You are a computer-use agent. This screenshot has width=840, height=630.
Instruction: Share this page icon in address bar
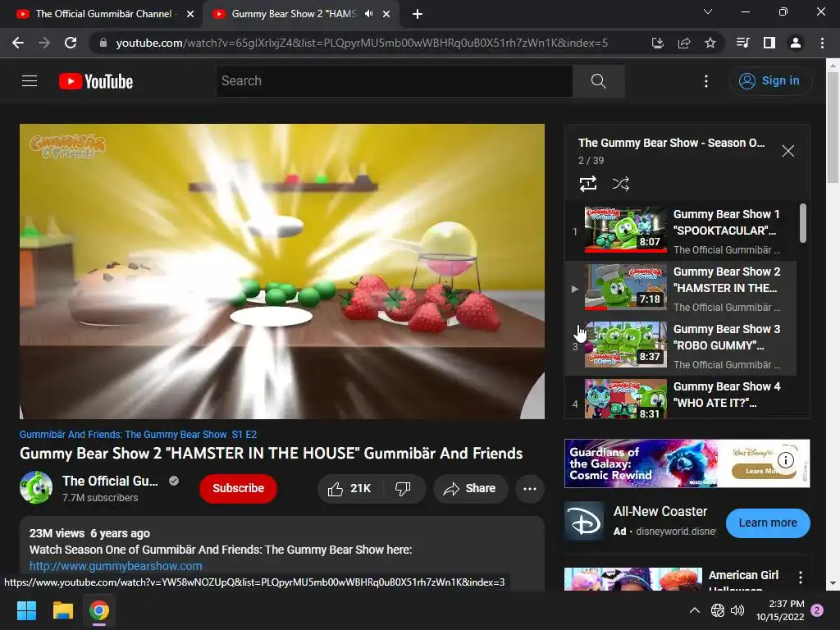coord(684,43)
